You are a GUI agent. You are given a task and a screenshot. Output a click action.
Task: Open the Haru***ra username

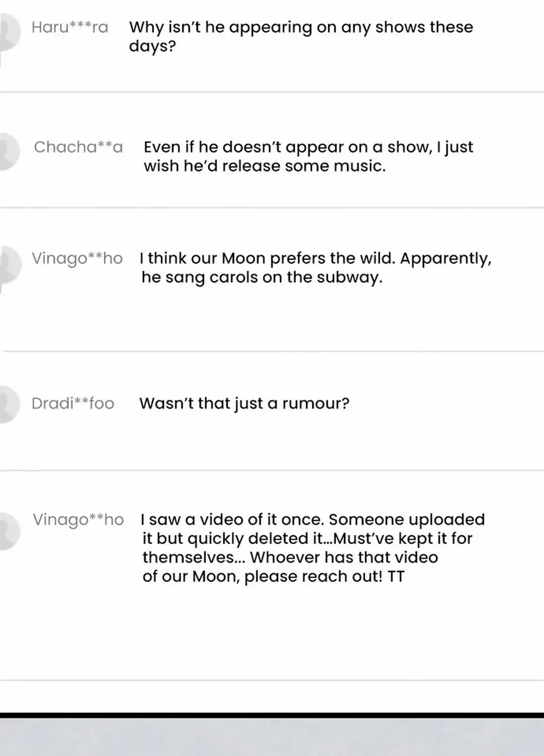pyautogui.click(x=70, y=27)
